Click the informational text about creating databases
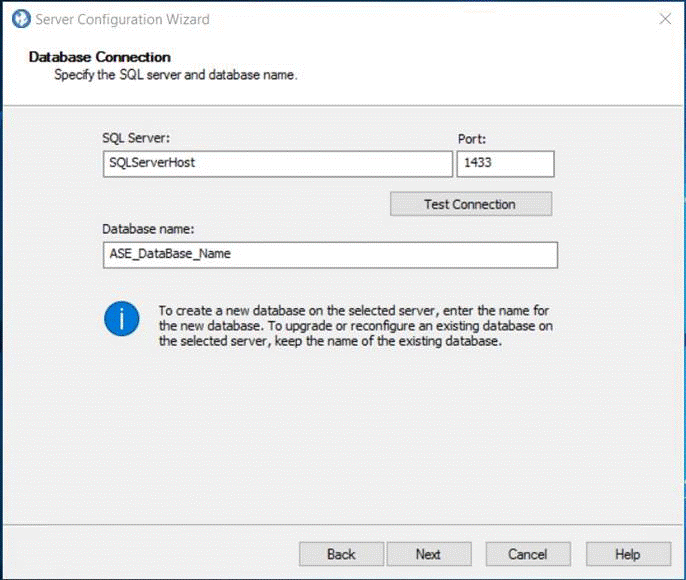686x580 pixels. (355, 326)
